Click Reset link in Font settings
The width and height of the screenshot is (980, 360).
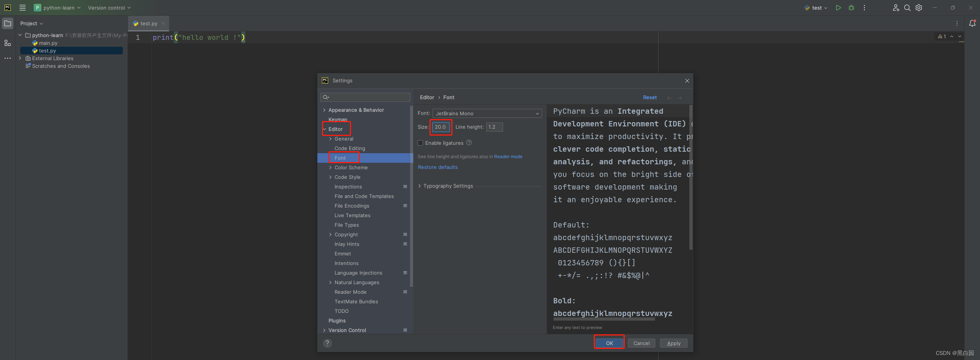click(x=650, y=98)
